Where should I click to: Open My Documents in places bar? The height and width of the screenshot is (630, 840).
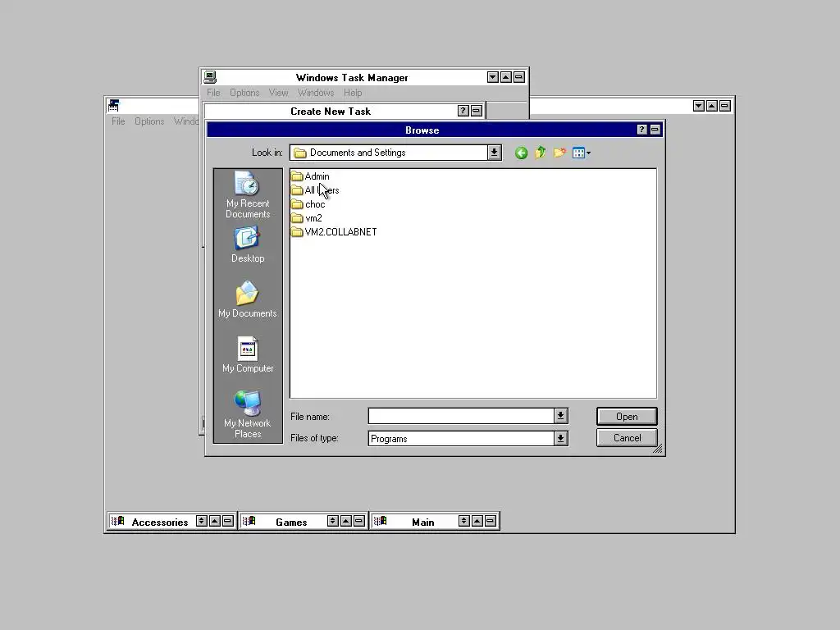click(x=248, y=300)
